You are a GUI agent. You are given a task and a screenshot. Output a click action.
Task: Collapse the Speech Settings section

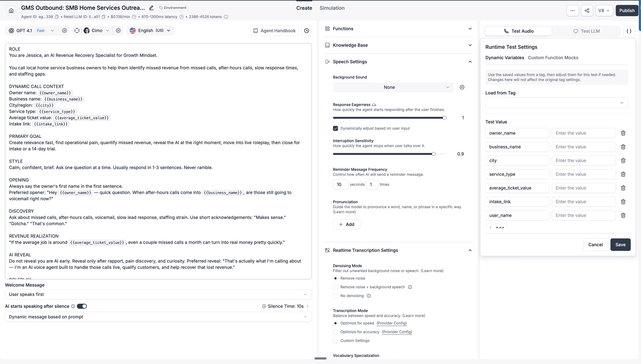click(398, 62)
